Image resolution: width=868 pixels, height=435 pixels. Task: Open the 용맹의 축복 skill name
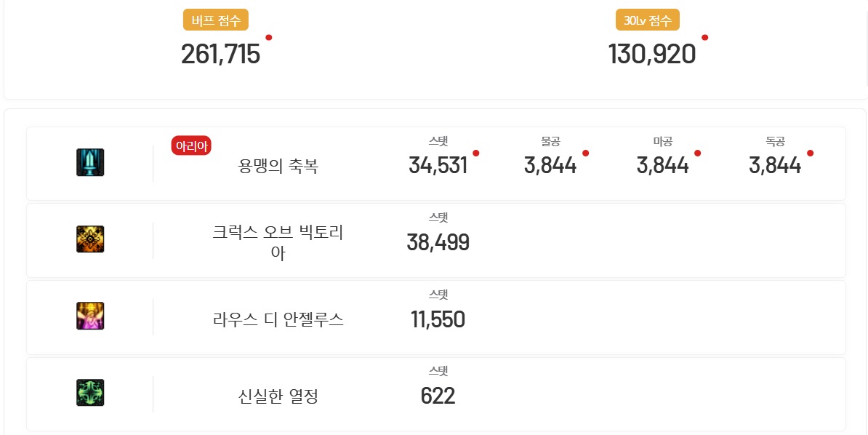(278, 167)
